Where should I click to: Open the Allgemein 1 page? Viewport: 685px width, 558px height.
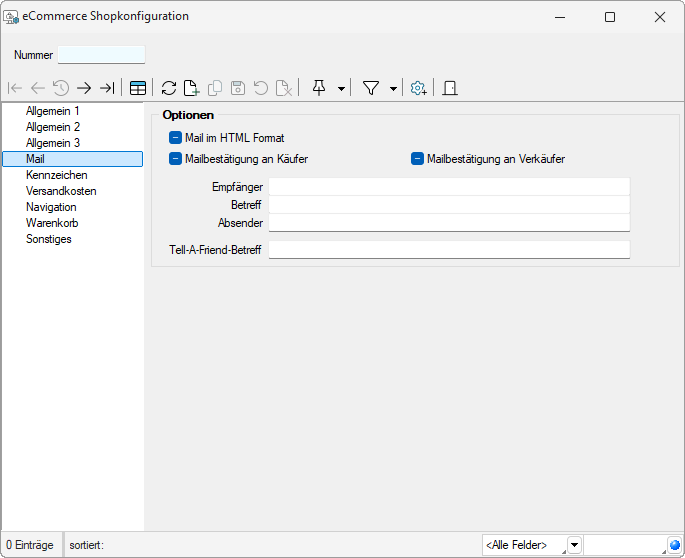click(53, 111)
